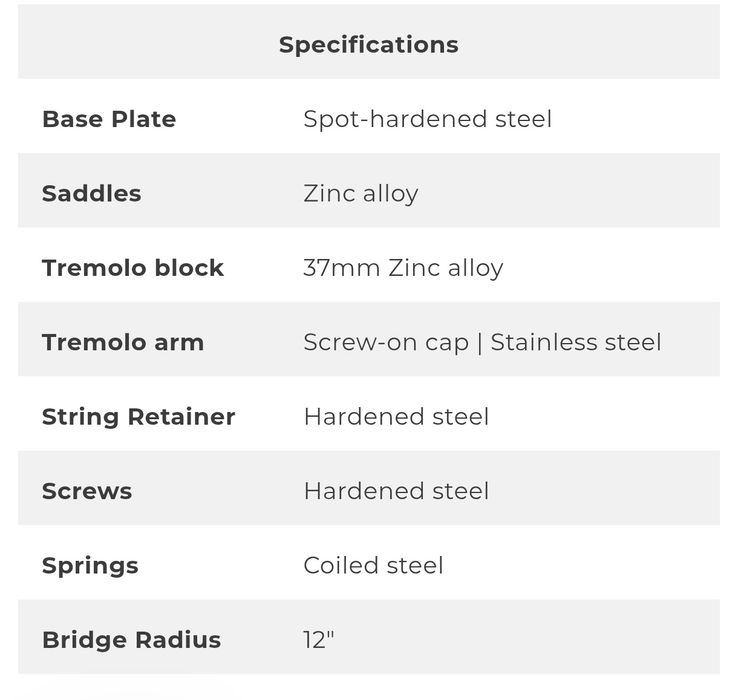Select the Springs row label
The width and height of the screenshot is (738, 700).
pyautogui.click(x=90, y=565)
